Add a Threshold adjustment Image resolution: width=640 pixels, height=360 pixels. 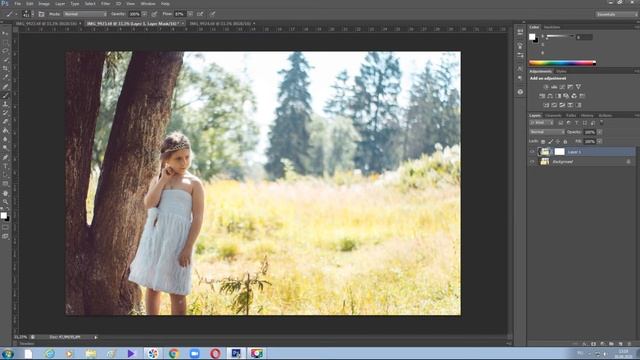[x=562, y=105]
